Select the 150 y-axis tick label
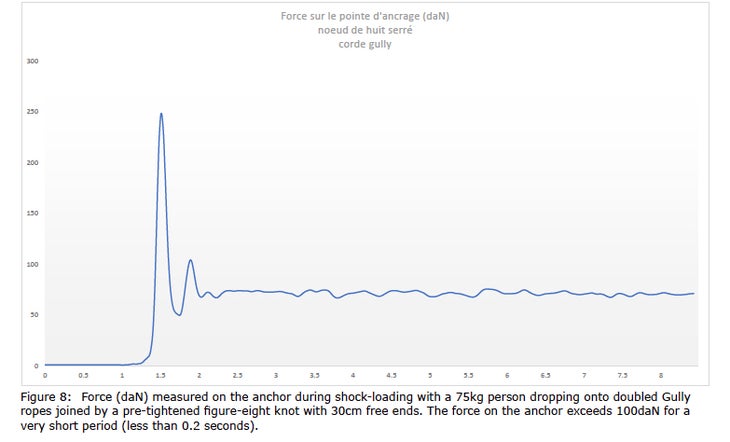The image size is (730, 442). (x=33, y=213)
